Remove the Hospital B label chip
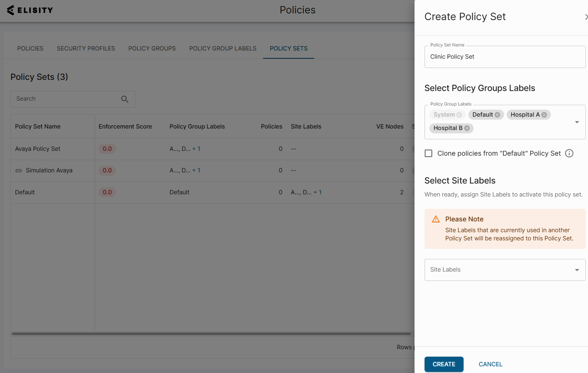This screenshot has height=373, width=588. [467, 128]
